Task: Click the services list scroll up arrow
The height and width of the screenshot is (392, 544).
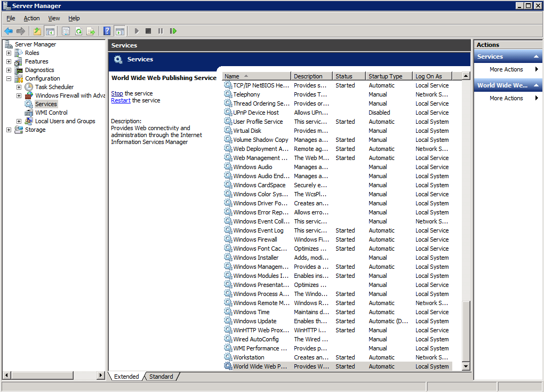Action: click(x=466, y=76)
